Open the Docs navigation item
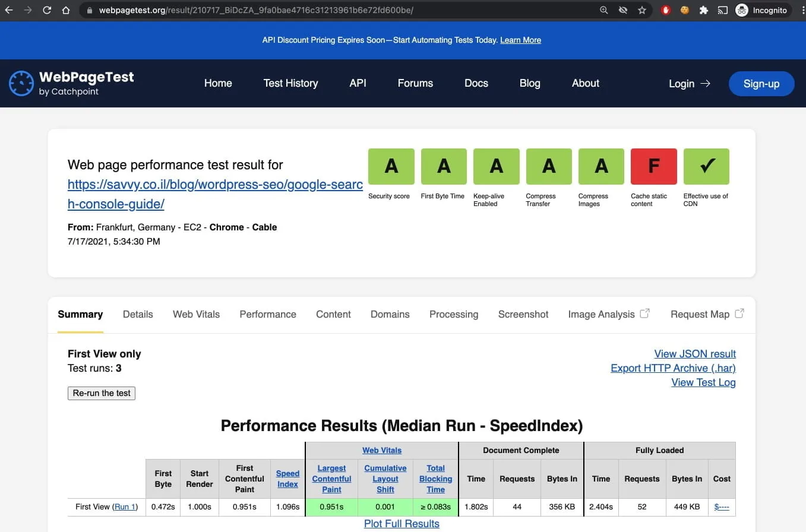Viewport: 806px width, 532px height. click(x=476, y=83)
